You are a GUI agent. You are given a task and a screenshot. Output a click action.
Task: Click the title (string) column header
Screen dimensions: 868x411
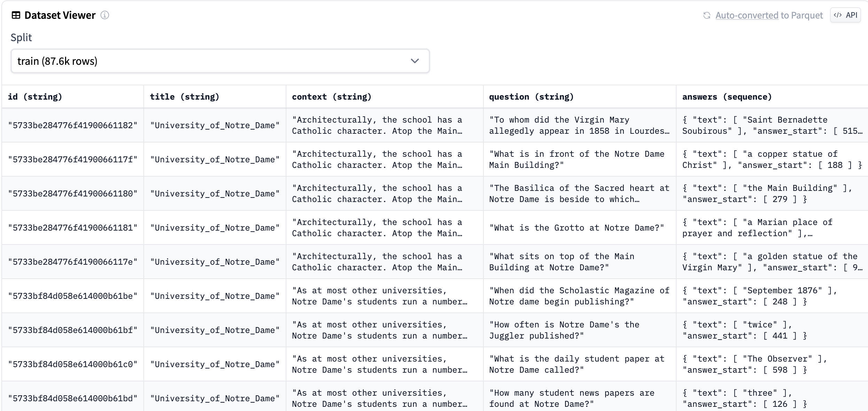coord(185,96)
